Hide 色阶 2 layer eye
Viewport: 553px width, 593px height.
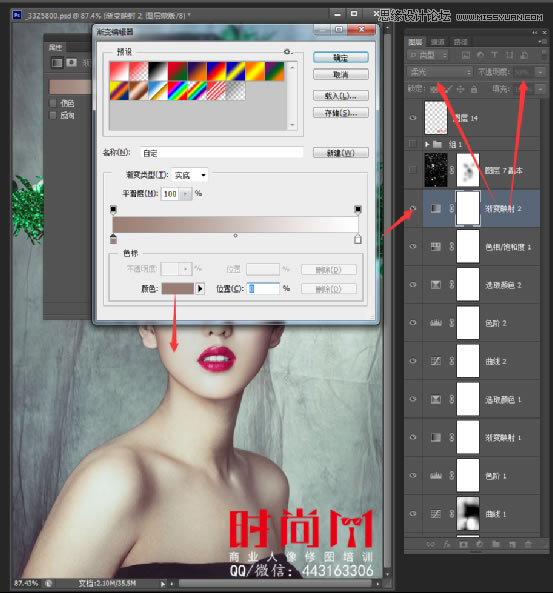click(x=413, y=323)
